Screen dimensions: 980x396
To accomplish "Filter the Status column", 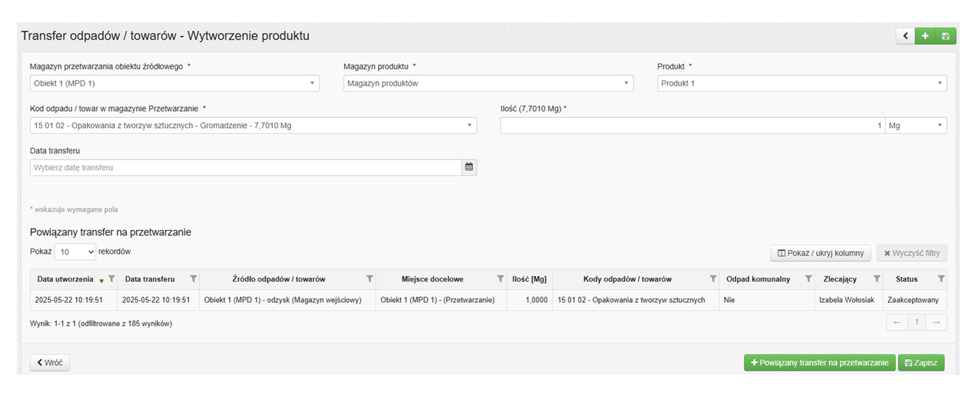I will pyautogui.click(x=941, y=279).
